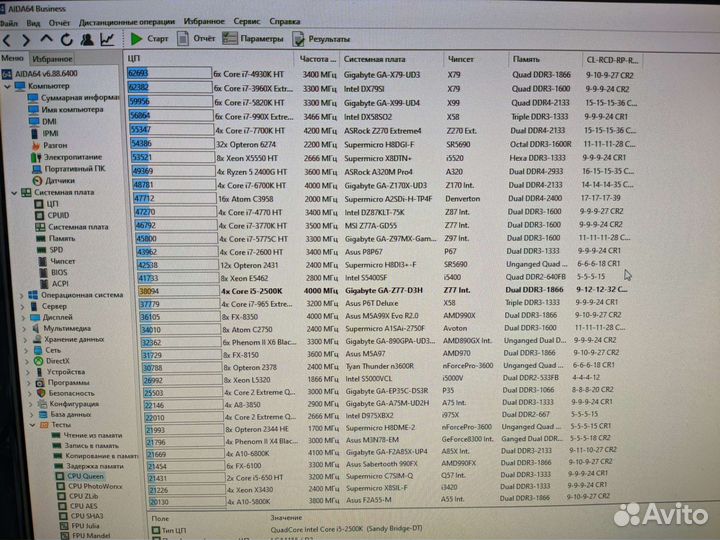
Task: Select BIOS tree item
Action: (53, 272)
